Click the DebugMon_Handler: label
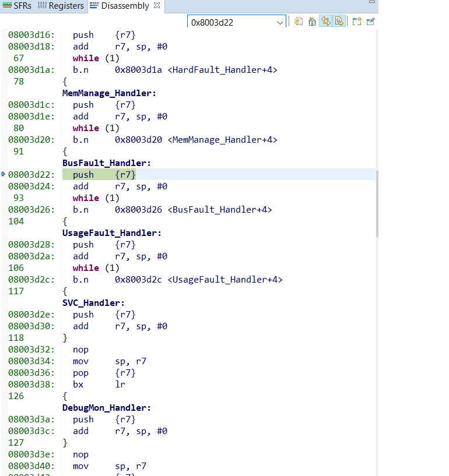The width and height of the screenshot is (449, 476). pos(107,408)
